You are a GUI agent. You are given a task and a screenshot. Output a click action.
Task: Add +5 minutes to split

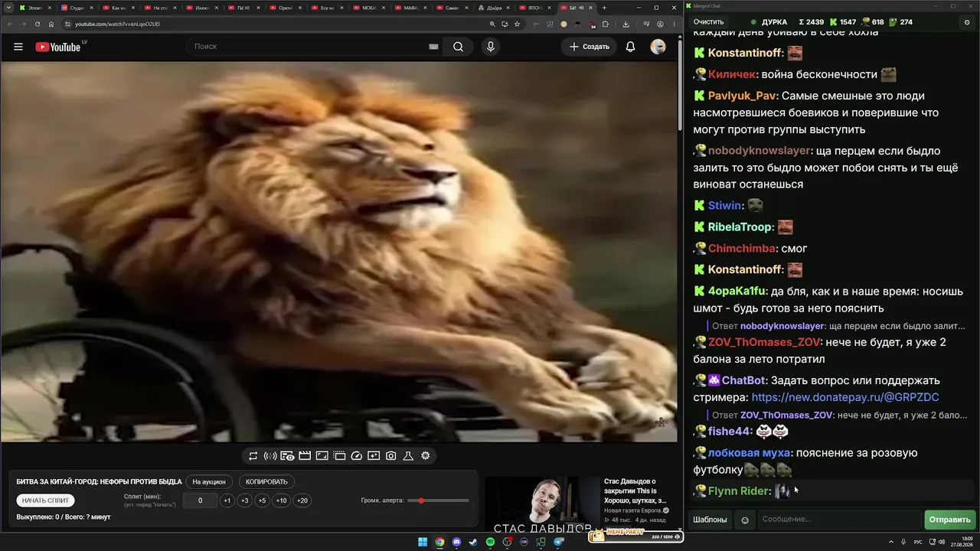coord(262,500)
